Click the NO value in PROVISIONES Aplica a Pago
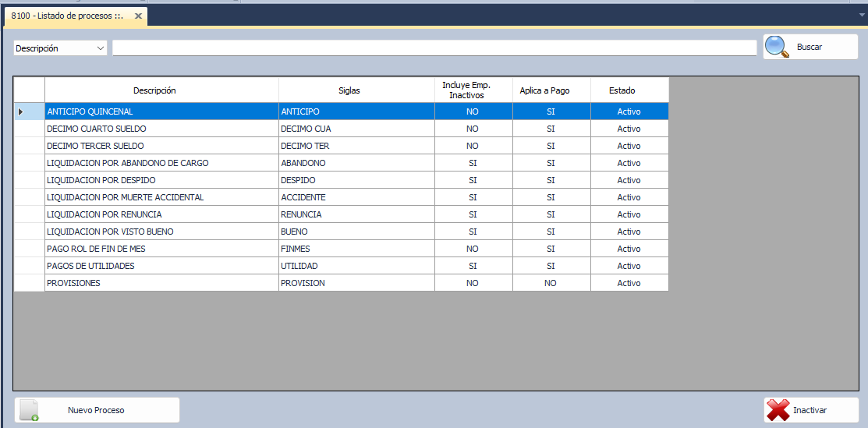The width and height of the screenshot is (868, 428). tap(551, 283)
